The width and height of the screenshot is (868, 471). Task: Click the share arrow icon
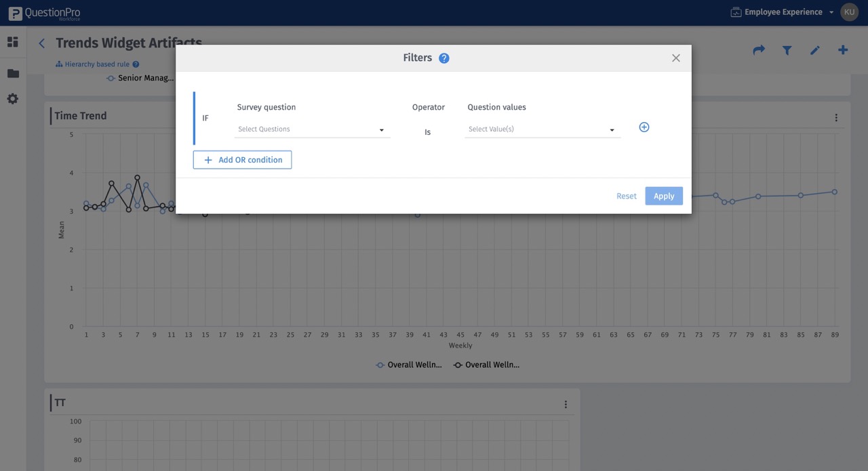(x=759, y=50)
